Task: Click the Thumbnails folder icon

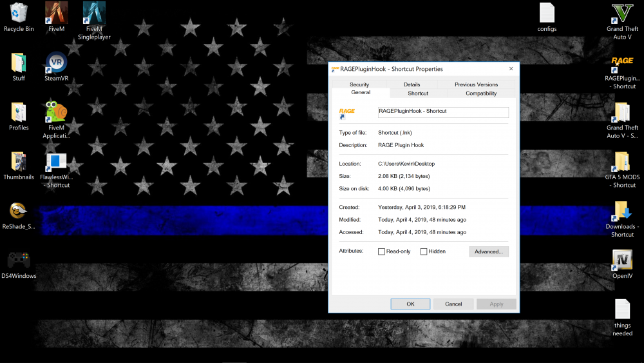Action: point(19,161)
